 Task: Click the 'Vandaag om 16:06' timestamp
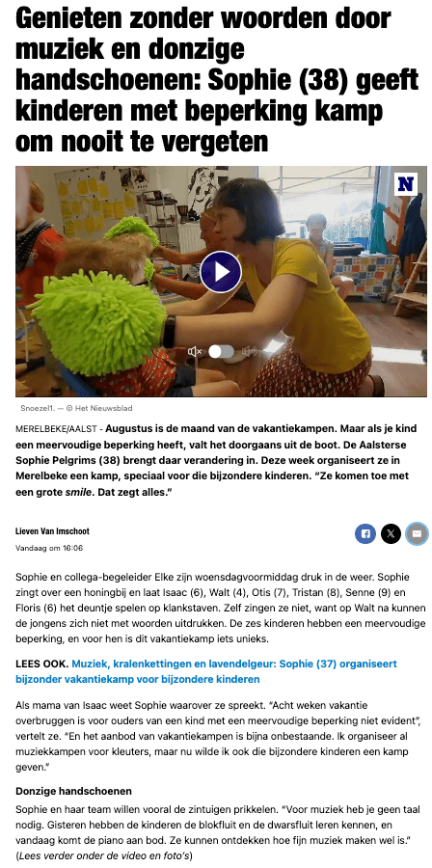click(x=49, y=548)
